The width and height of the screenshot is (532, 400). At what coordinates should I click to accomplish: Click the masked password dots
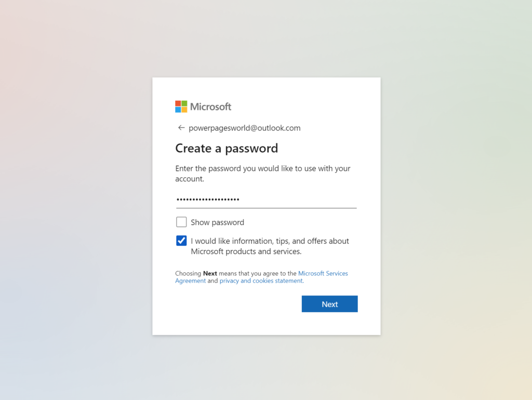pyautogui.click(x=208, y=199)
